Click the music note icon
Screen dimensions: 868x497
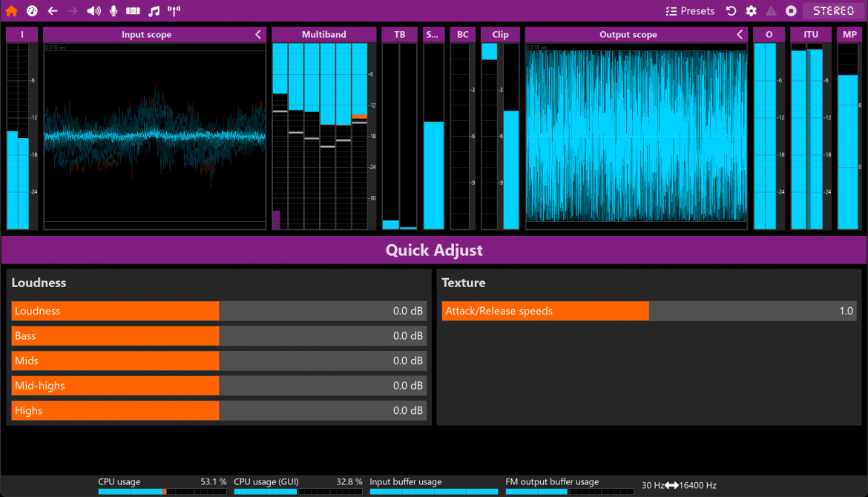154,10
